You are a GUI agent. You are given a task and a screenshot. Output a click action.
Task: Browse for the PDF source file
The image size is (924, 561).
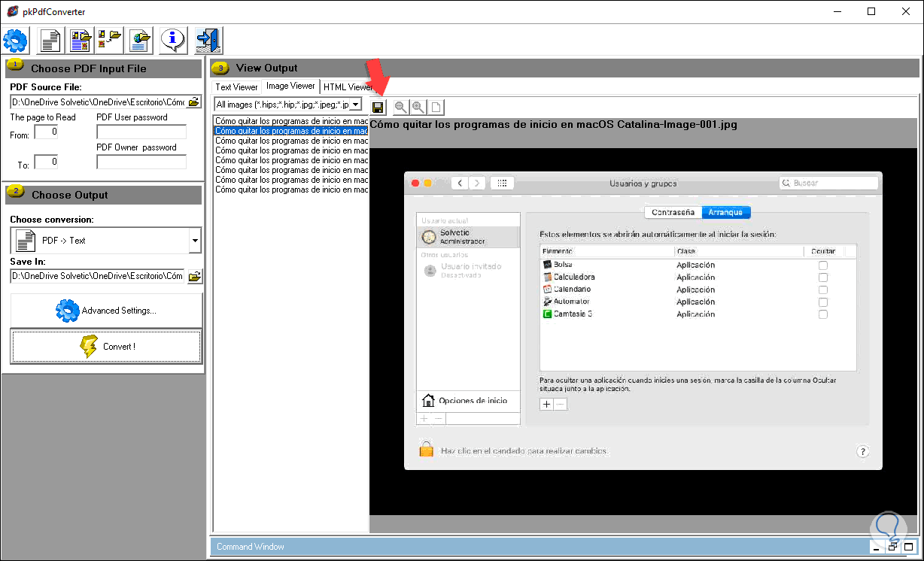194,102
